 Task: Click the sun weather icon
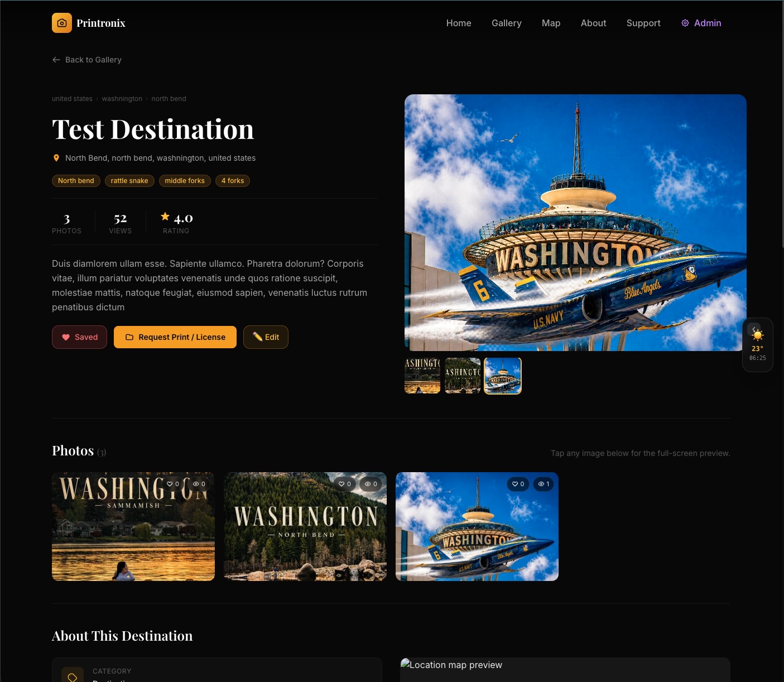click(758, 335)
